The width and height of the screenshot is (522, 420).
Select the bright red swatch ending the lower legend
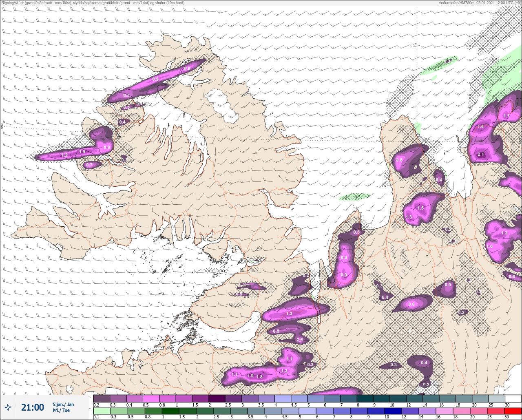pos(513,411)
